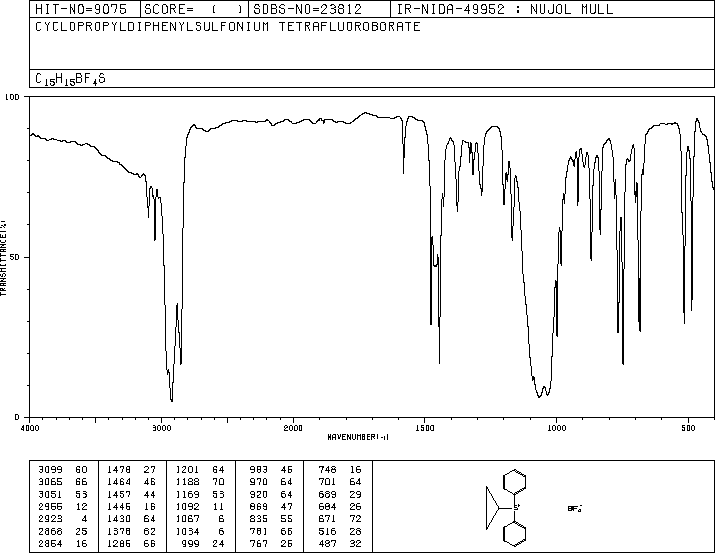This screenshot has width=715, height=553.
Task: Click transmittance value 4 beside 2923
Action: (84, 519)
